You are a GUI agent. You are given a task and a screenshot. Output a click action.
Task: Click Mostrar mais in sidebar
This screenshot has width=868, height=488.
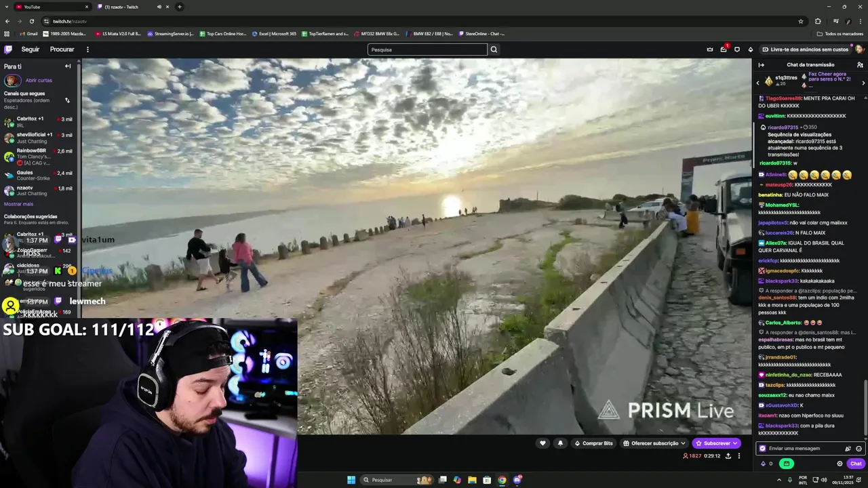[x=18, y=204]
